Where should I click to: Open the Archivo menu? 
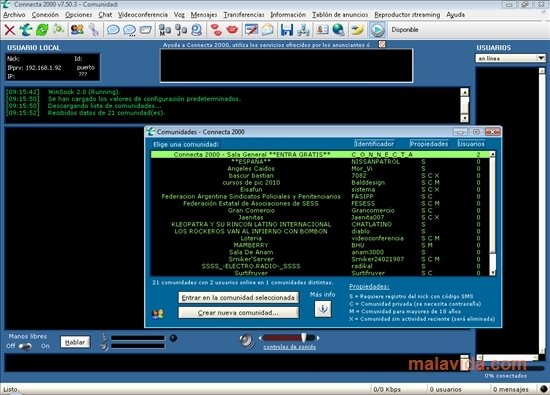[x=14, y=15]
